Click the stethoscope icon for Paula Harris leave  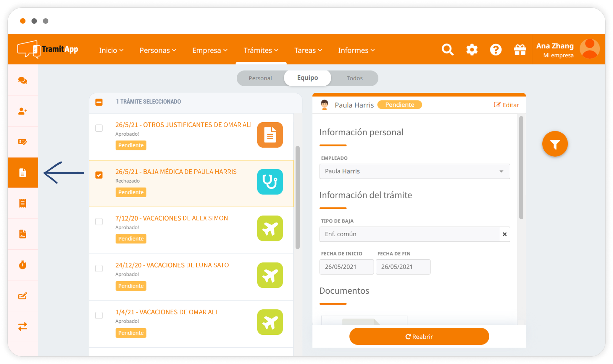click(270, 182)
